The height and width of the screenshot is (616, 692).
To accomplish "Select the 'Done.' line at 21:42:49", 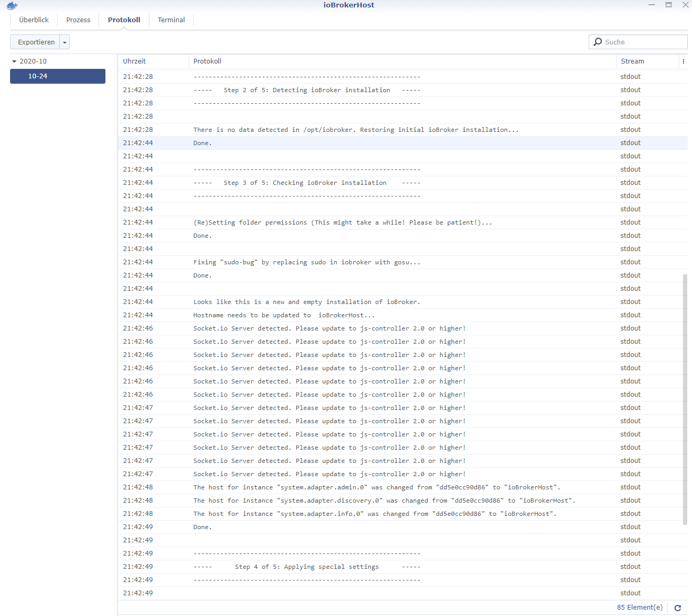I will coord(403,527).
